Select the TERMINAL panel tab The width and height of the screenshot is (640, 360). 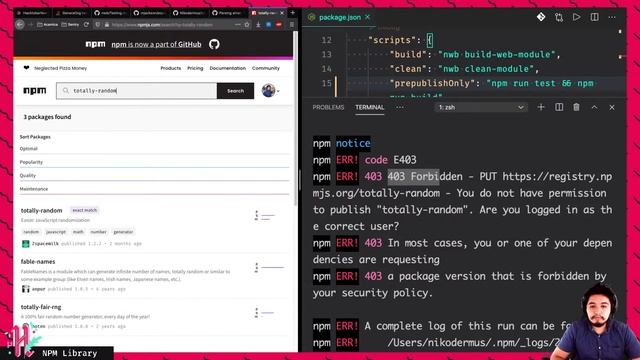coord(369,107)
